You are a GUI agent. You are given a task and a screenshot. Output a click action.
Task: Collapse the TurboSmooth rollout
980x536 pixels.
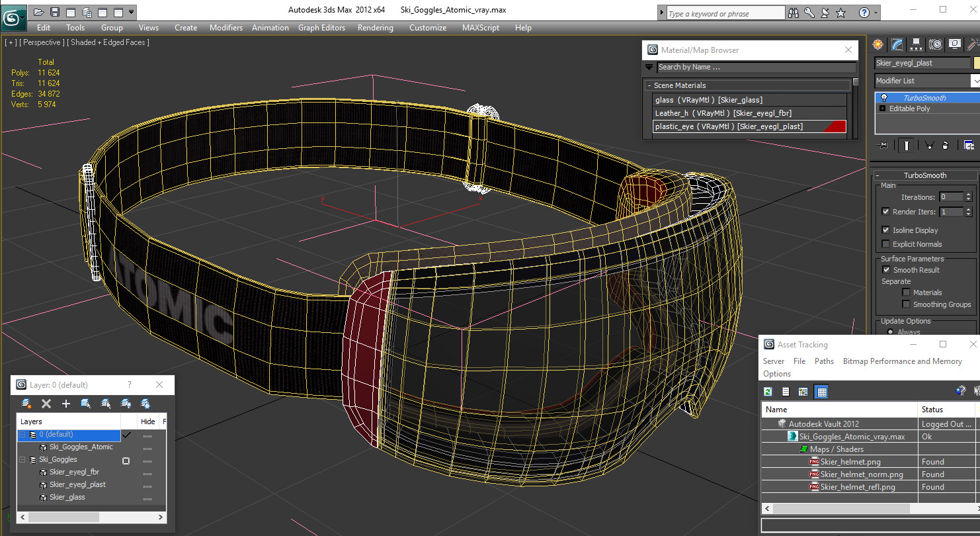click(878, 175)
